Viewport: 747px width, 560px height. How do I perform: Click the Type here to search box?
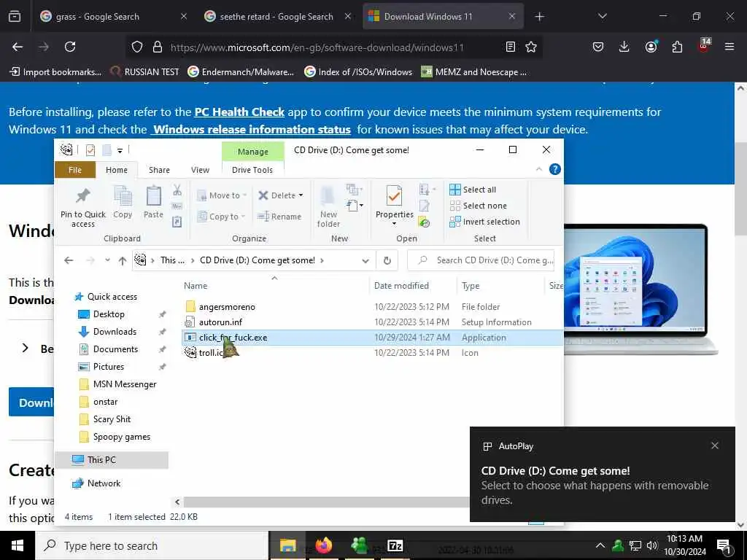pyautogui.click(x=152, y=545)
